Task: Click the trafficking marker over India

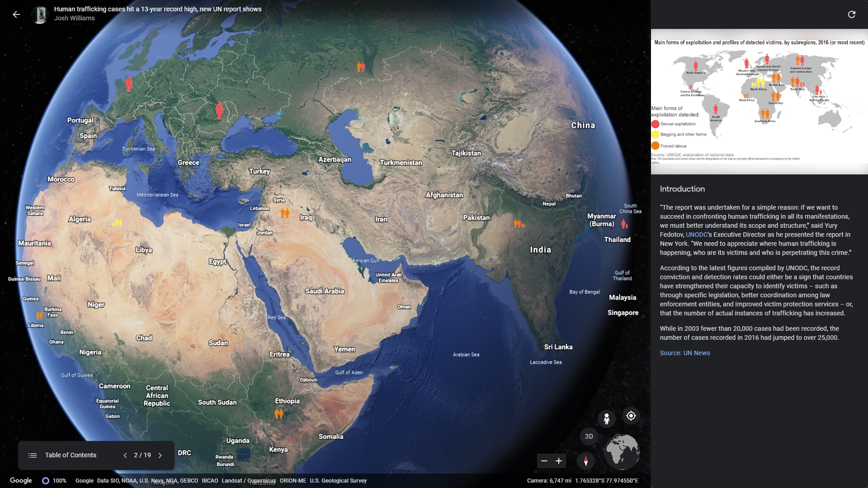Action: pyautogui.click(x=519, y=223)
